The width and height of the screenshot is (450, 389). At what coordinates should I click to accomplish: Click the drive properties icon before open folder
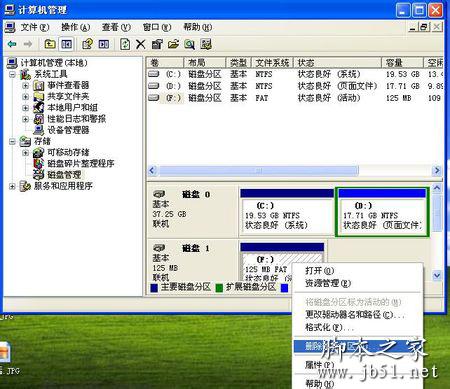[x=157, y=44]
